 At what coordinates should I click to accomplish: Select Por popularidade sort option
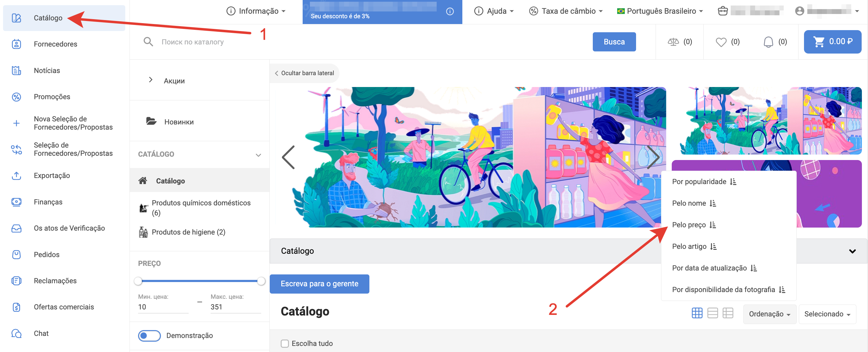click(x=699, y=182)
